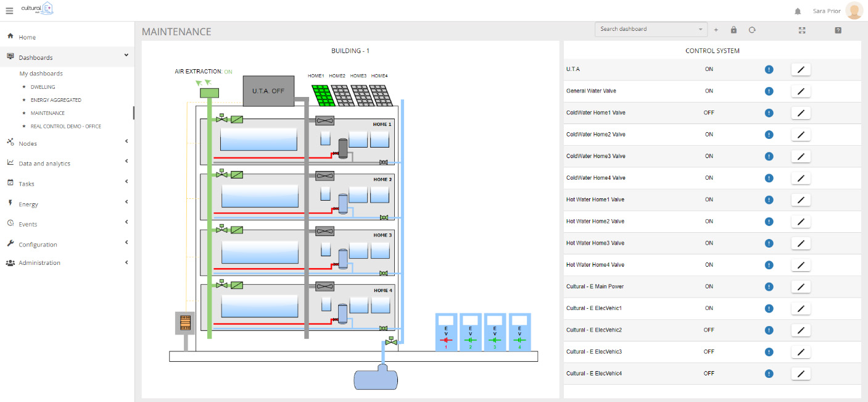This screenshot has height=402, width=868.
Task: Expand the Energy sidebar section
Action: pyautogui.click(x=67, y=204)
